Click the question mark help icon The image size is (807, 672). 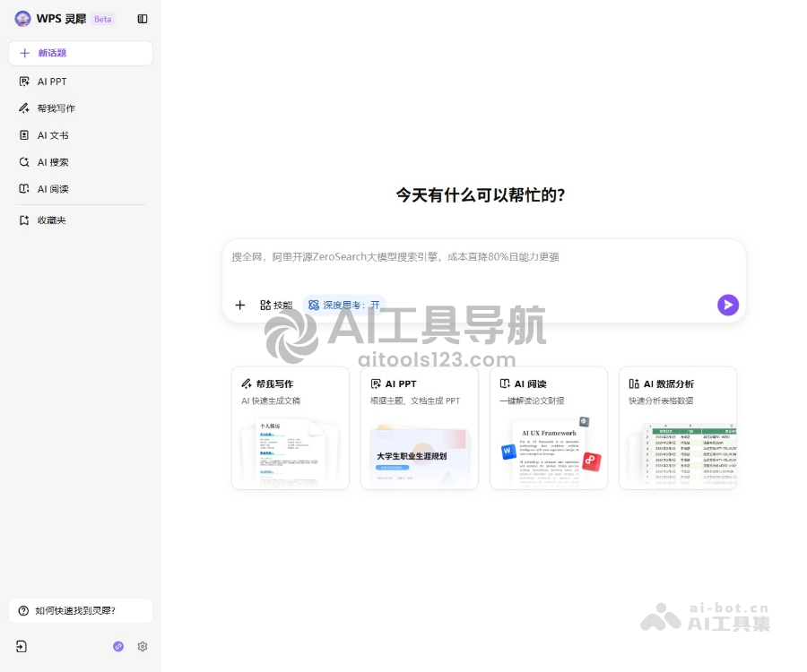[23, 610]
